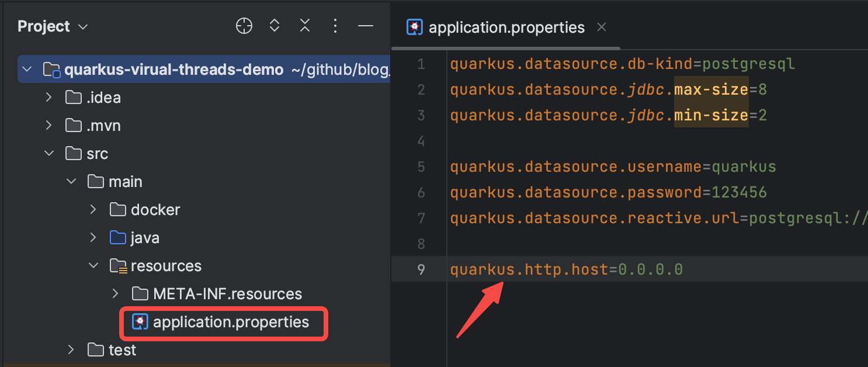Close the application.properties editor tab
868x367 pixels.
[602, 27]
